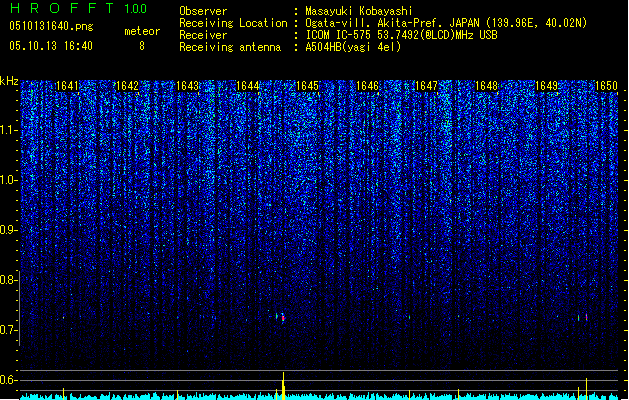
Task: Click the 0.6 kHz axis label
Action: pyautogui.click(x=9, y=380)
